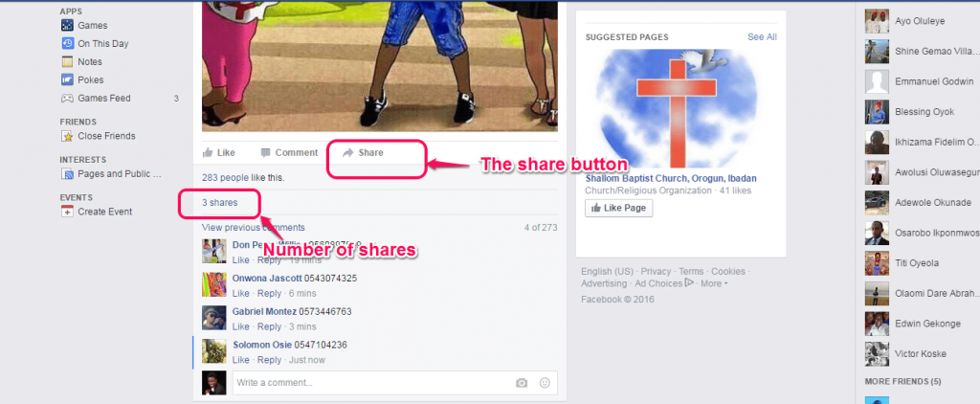Expand the More dropdown in footer links
Screen dimensions: 980x404
[714, 284]
